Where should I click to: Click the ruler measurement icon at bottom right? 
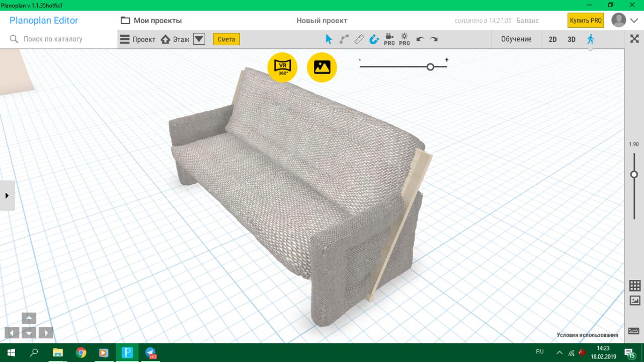633,331
